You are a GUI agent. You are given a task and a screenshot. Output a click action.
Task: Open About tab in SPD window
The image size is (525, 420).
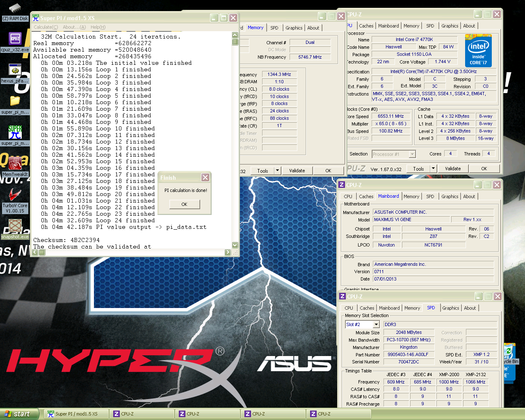point(470,308)
